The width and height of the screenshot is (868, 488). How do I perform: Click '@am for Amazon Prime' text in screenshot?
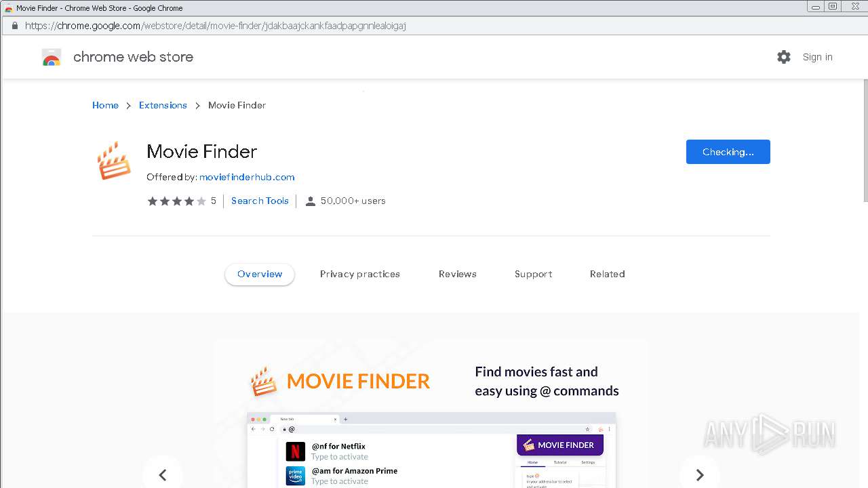(x=355, y=470)
